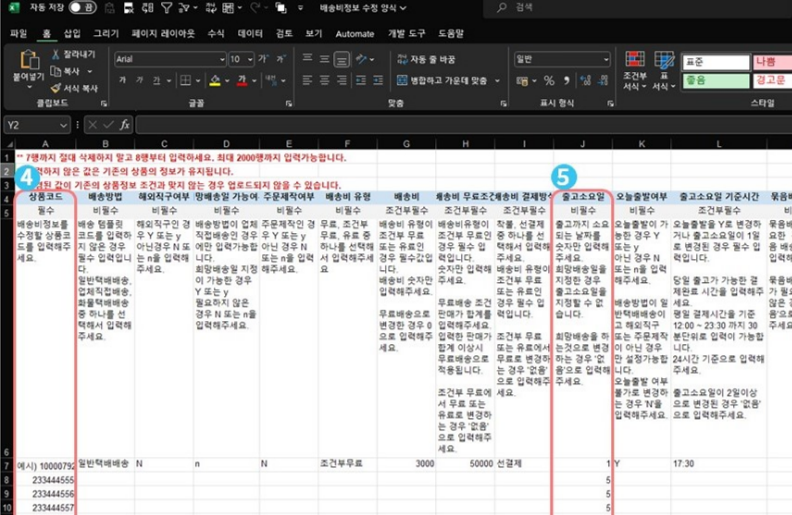Click the decrease indent icon
Image resolution: width=792 pixels, height=515 pixels.
click(x=361, y=80)
